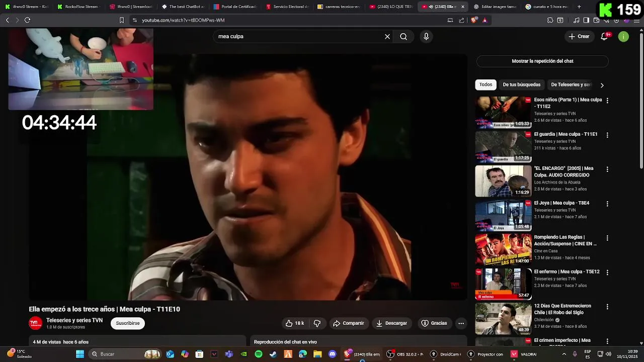Dislike the video with thumbs down
The height and width of the screenshot is (362, 644).
[317, 323]
